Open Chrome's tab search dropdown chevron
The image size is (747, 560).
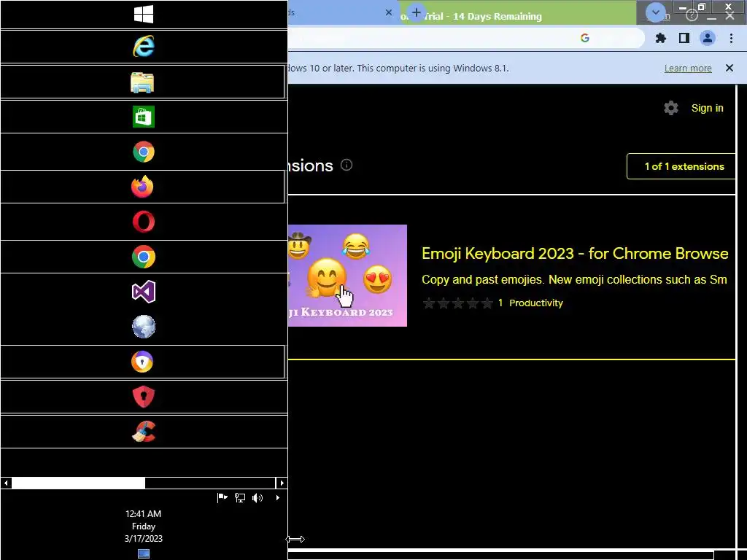tap(656, 12)
